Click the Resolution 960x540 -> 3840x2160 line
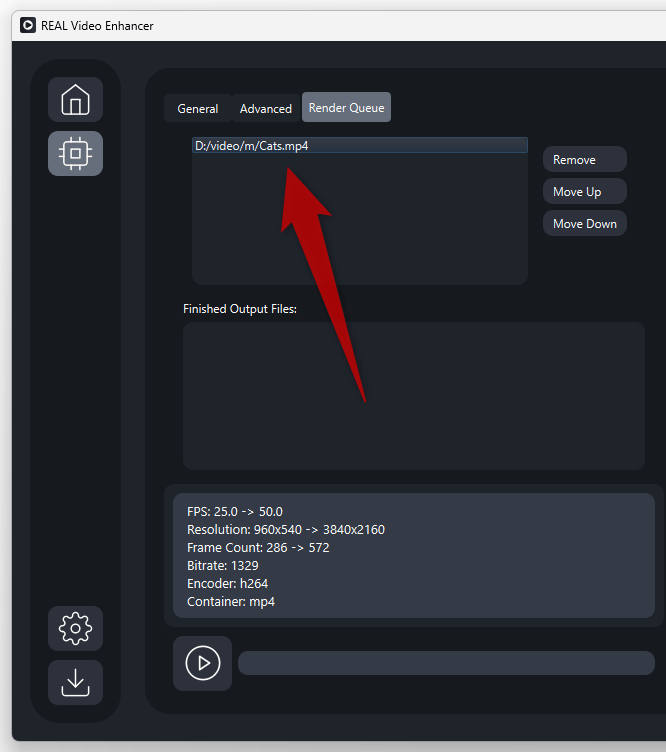 [286, 529]
